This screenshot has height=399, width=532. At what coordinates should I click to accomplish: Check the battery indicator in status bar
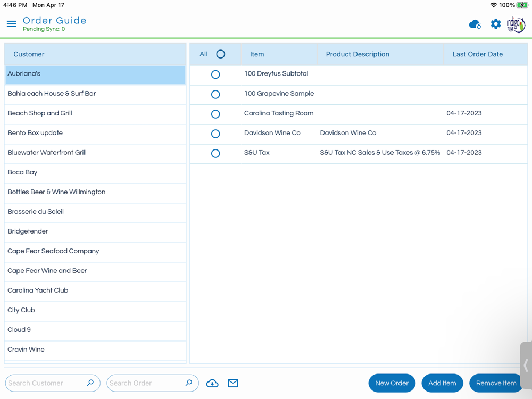[522, 5]
